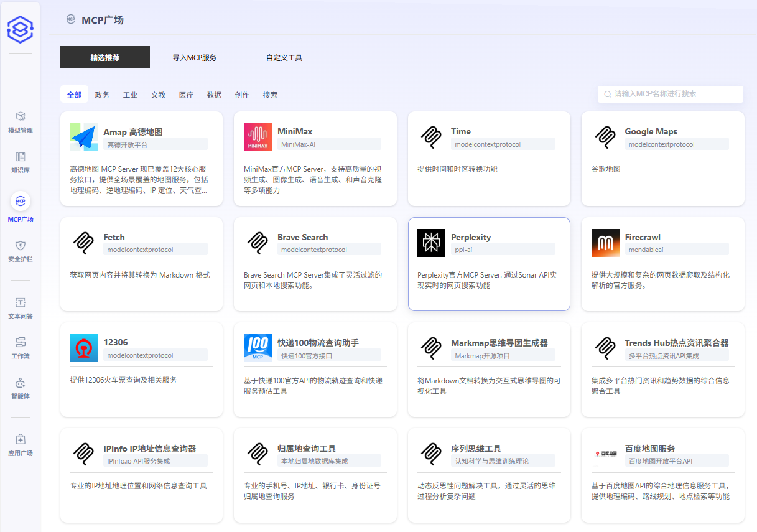The height and width of the screenshot is (532, 757).
Task: Select the 全部 category filter
Action: [74, 95]
